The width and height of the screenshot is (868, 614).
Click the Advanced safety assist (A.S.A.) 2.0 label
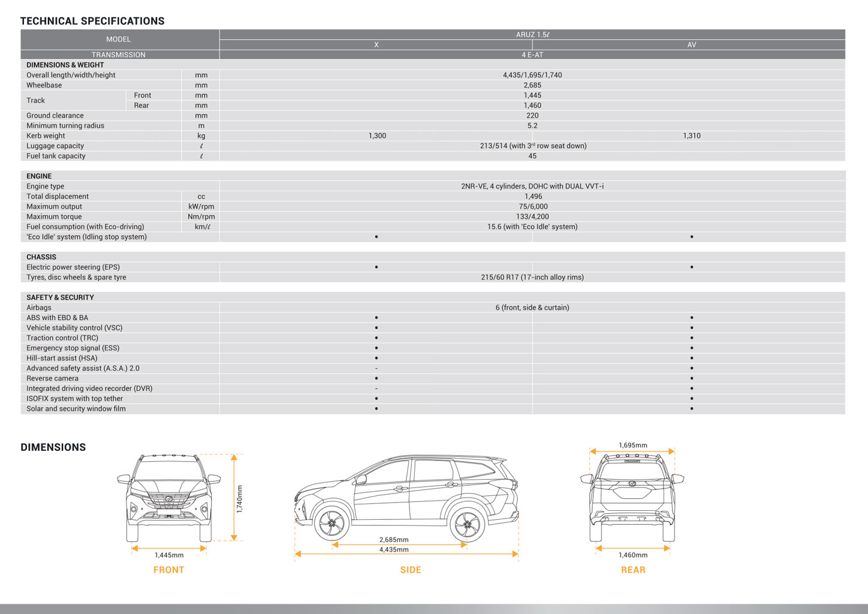tap(83, 369)
